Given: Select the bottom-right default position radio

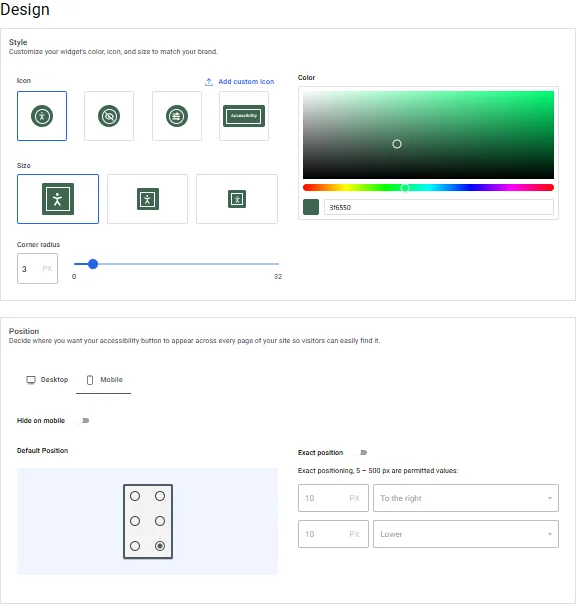Looking at the screenshot, I should coord(160,546).
